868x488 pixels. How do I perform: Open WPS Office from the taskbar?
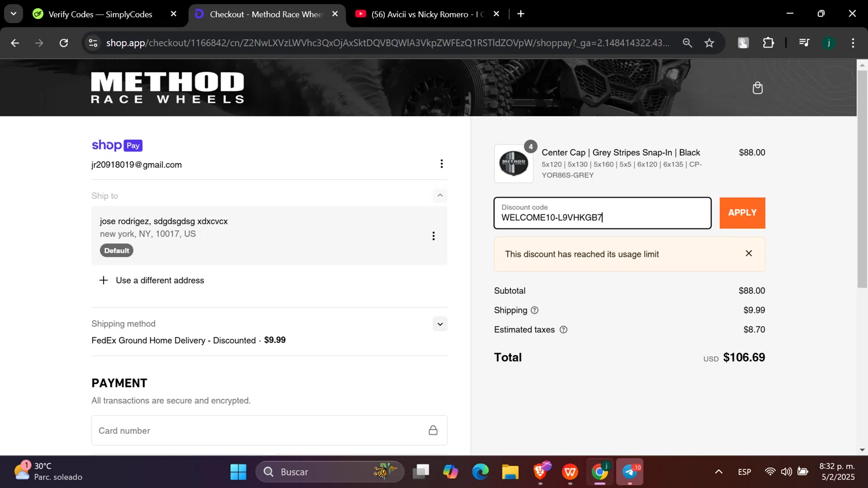pos(570,472)
